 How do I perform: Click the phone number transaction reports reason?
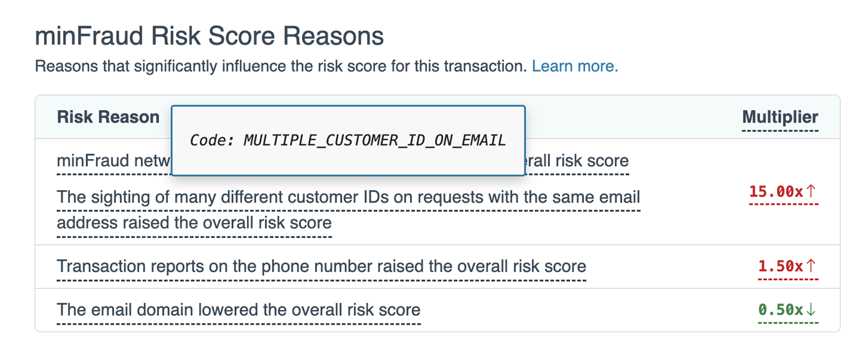coord(321,266)
